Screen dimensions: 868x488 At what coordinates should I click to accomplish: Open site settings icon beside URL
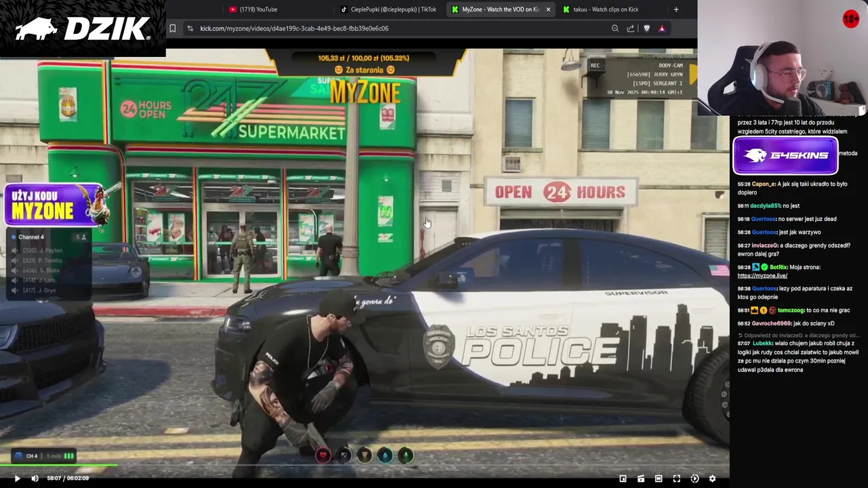coord(190,28)
